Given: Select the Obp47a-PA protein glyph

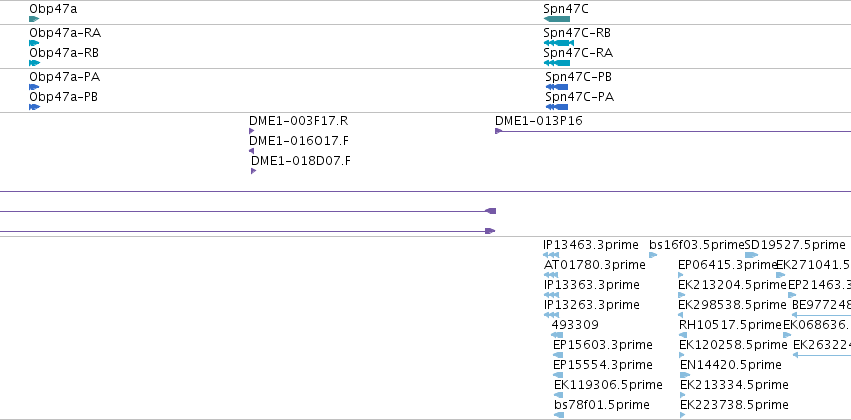Looking at the screenshot, I should (34, 87).
